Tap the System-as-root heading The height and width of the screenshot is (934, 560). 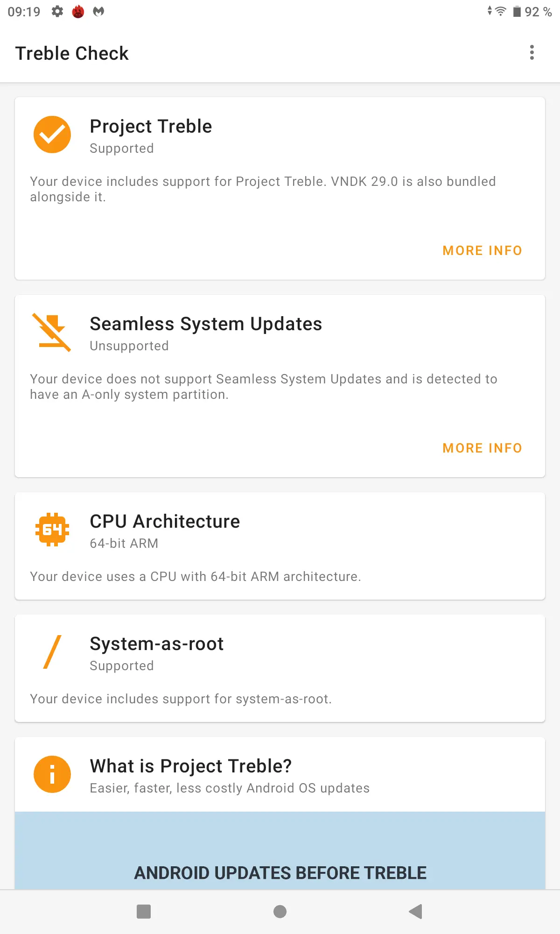157,644
